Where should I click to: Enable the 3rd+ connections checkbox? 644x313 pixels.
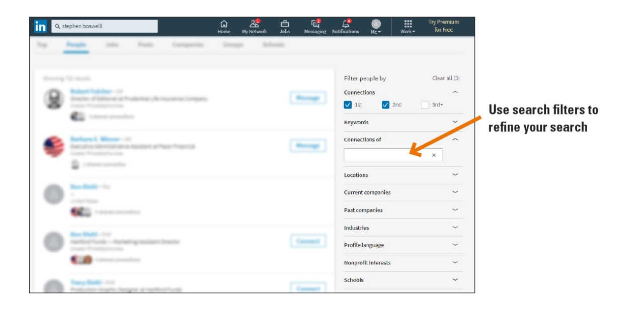pos(425,105)
